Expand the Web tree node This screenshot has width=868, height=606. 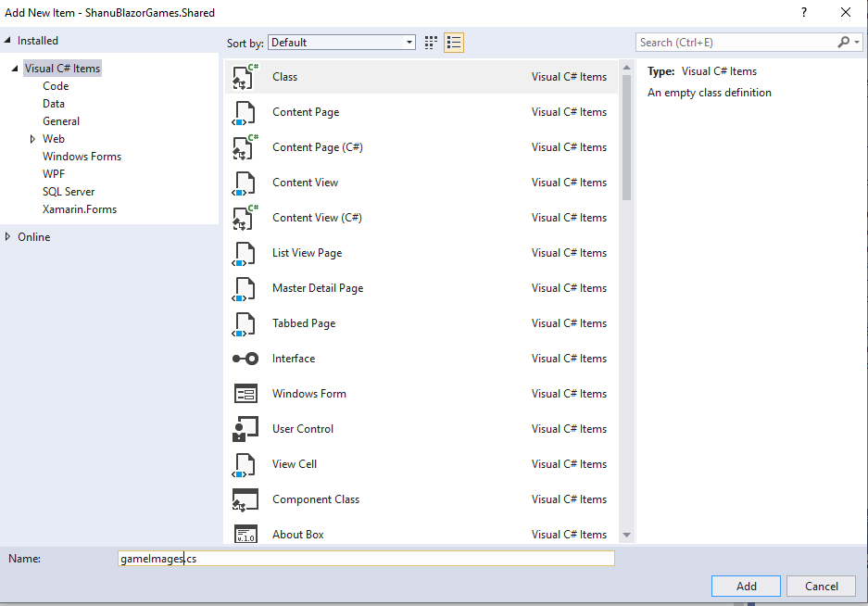coord(32,139)
